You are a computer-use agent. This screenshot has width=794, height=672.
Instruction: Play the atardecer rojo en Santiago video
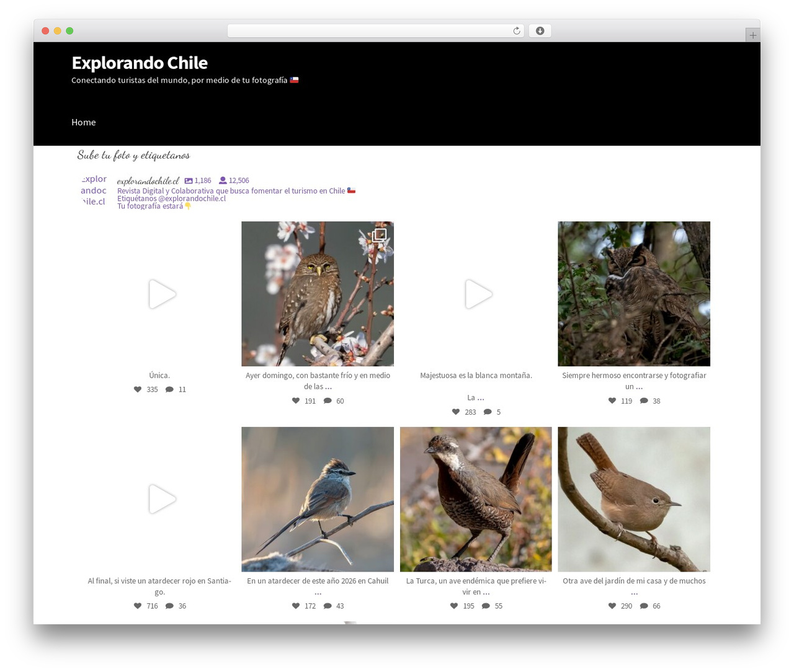click(162, 499)
